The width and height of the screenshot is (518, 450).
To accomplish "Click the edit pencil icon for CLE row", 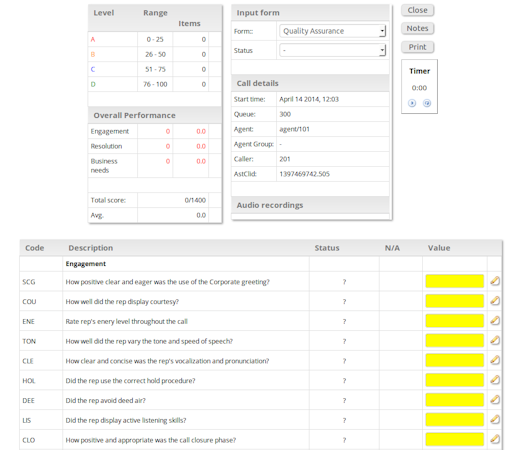I will [495, 360].
